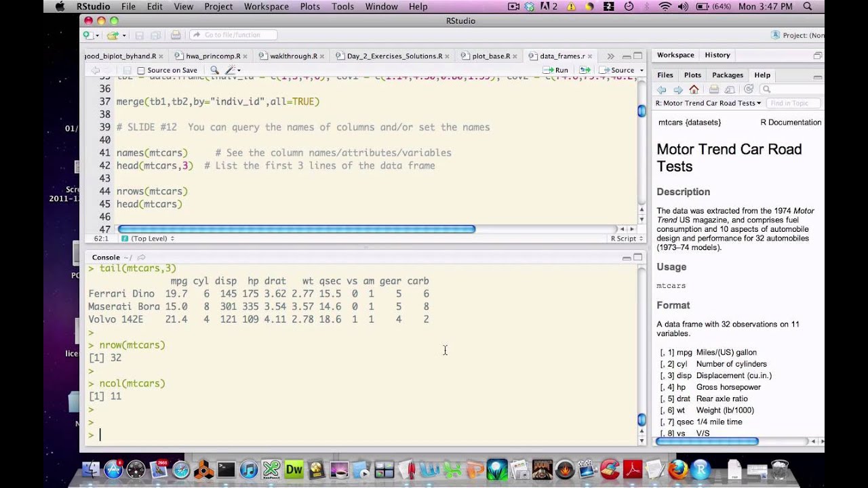Click the Help show in new window icon
This screenshot has height=488, width=868.
(x=730, y=89)
